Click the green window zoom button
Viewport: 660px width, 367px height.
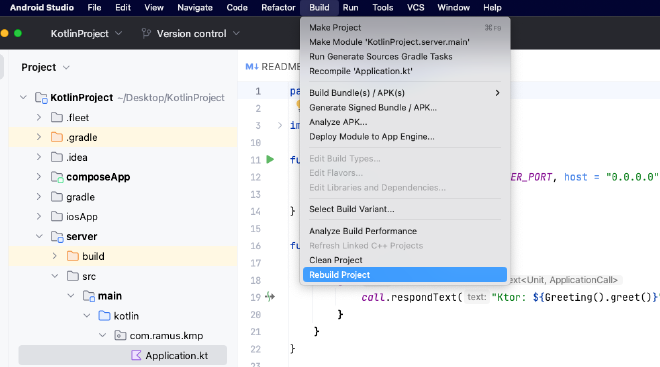click(x=18, y=33)
